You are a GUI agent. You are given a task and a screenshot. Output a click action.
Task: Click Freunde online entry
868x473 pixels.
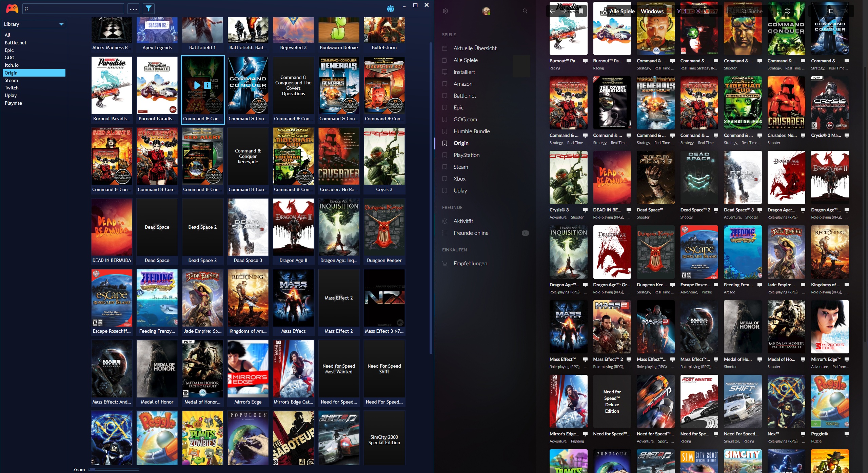point(471,233)
